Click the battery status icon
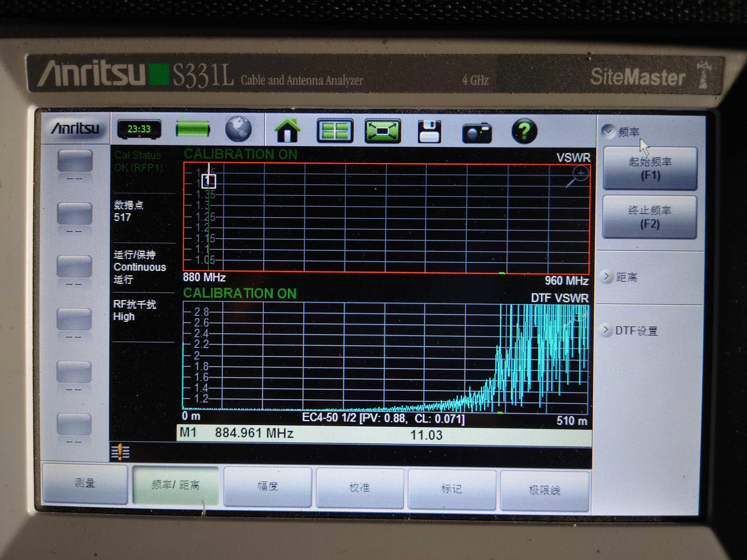Viewport: 747px width, 560px height. click(193, 129)
